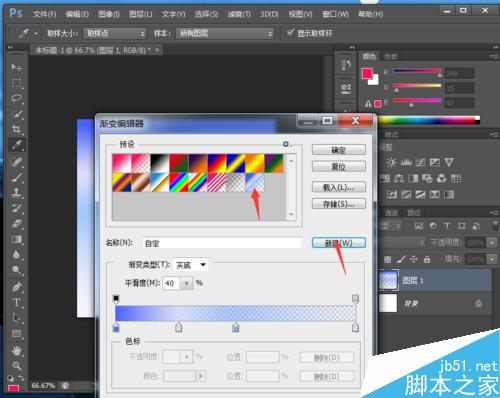Screen dimensions: 500x398
Task: Add a Vibrance adjustment
Action: coord(449,162)
